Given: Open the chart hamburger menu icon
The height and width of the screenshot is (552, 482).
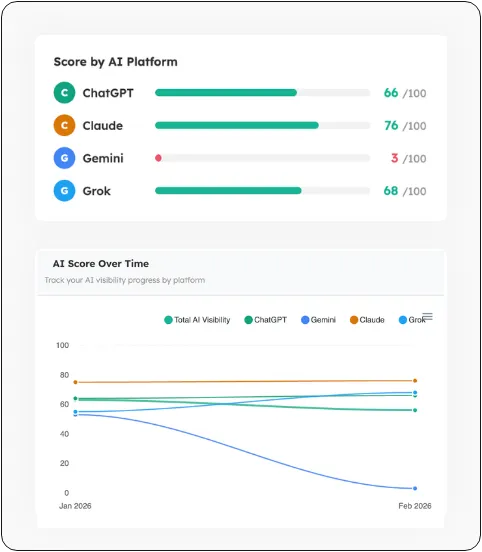Looking at the screenshot, I should click(x=427, y=316).
